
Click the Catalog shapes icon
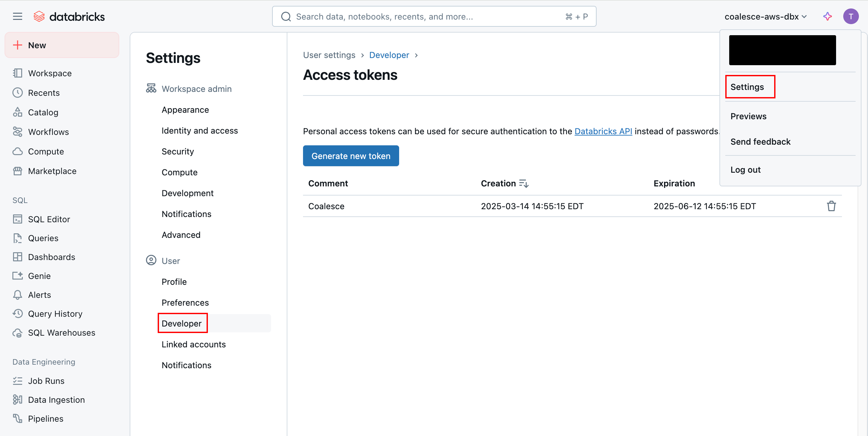[18, 112]
